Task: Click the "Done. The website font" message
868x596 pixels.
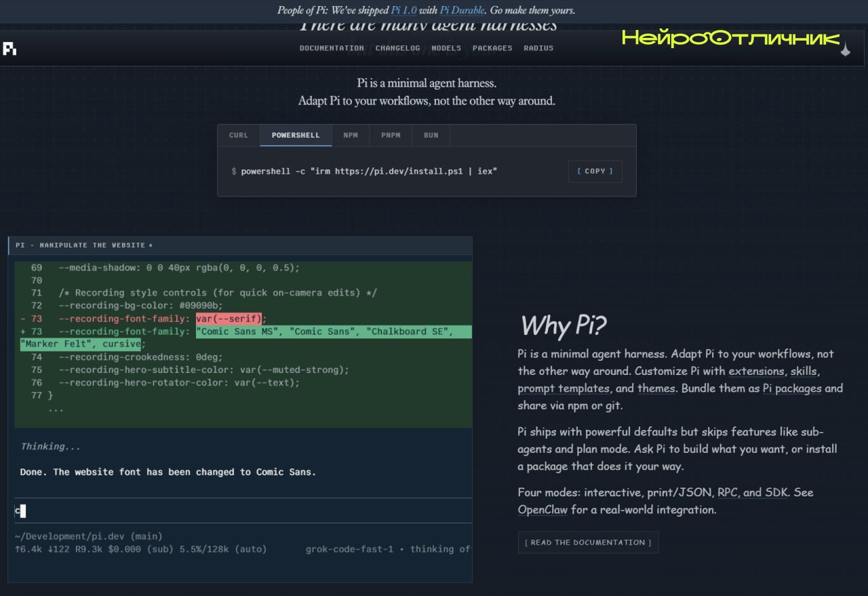Action: 168,472
